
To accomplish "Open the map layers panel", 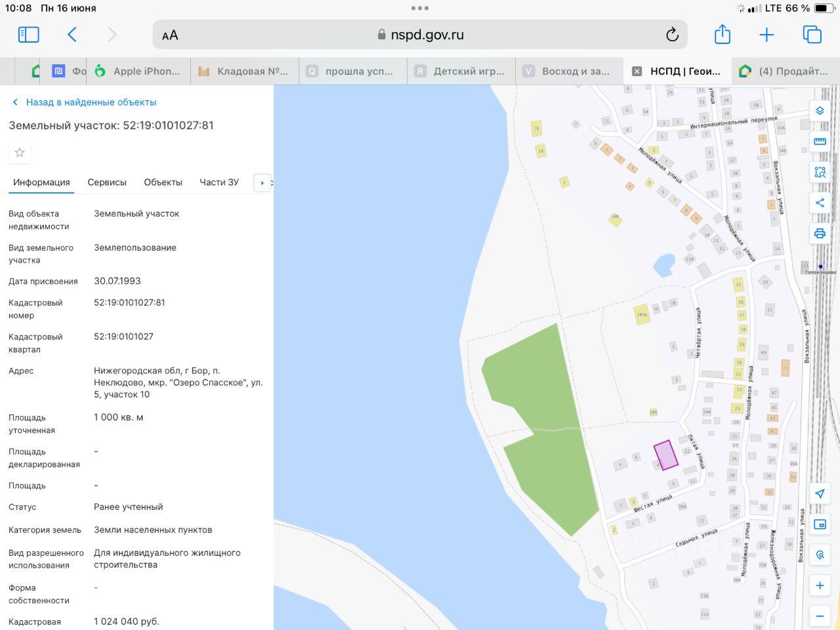I will 820,111.
